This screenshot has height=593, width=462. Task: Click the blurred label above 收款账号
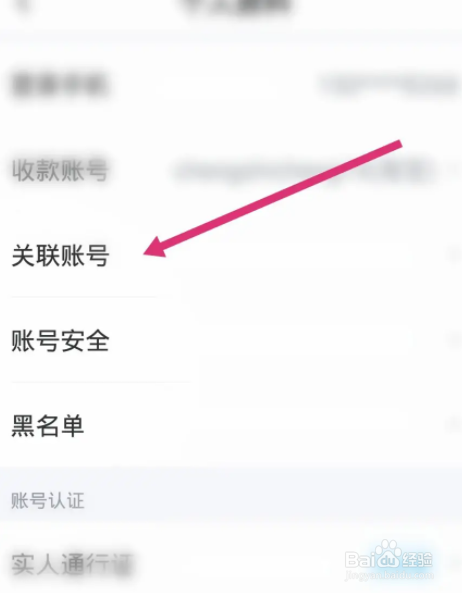pyautogui.click(x=60, y=85)
